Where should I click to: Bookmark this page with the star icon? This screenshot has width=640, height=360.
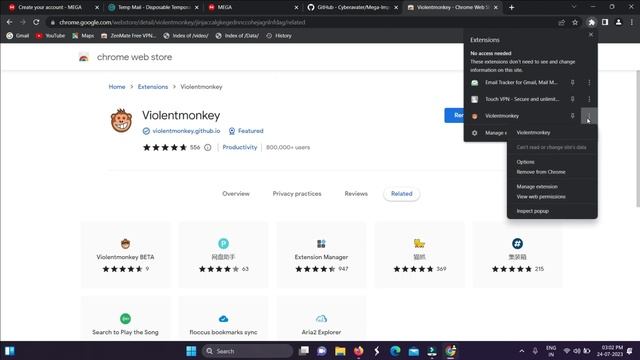(575, 22)
